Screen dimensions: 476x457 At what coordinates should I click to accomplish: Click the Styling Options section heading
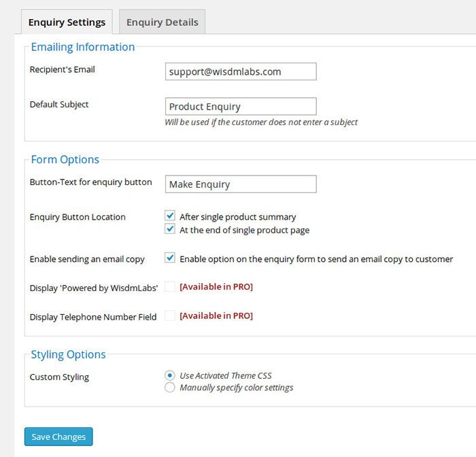click(x=68, y=354)
